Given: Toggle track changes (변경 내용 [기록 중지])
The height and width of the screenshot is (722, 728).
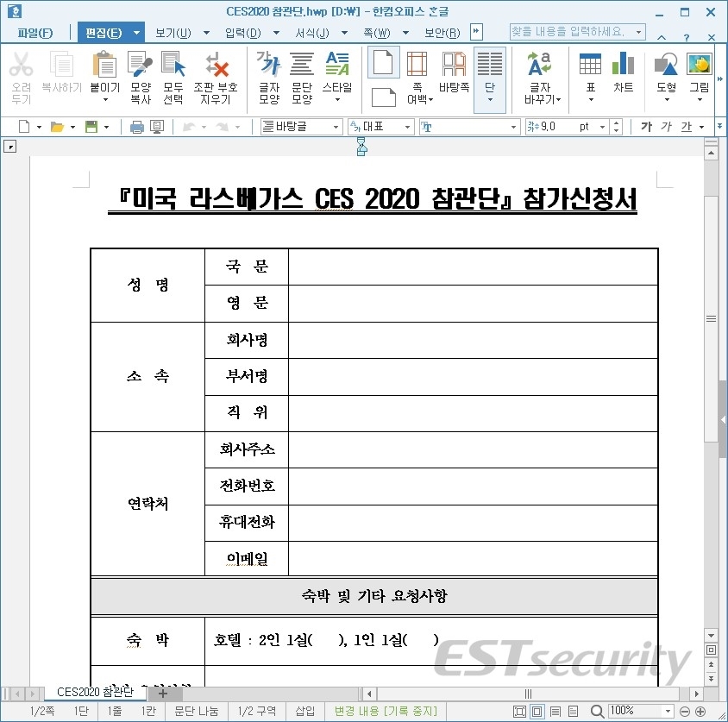Looking at the screenshot, I should 386,711.
